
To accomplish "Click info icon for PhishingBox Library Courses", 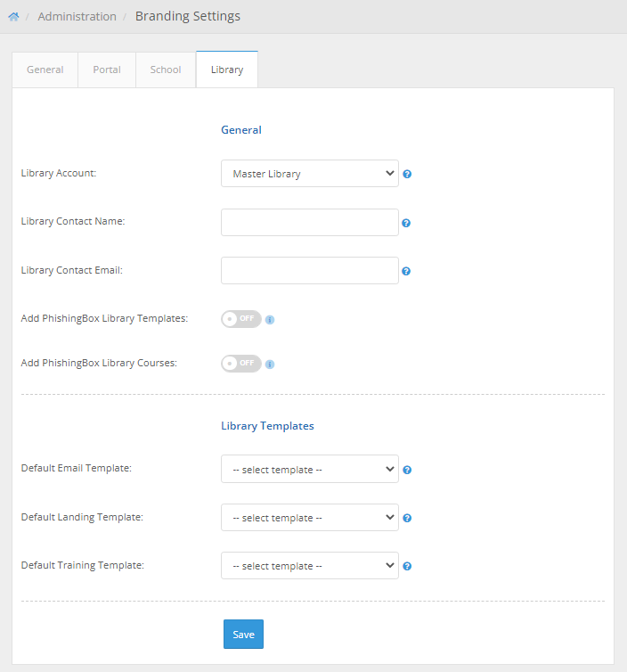I will tap(270, 364).
